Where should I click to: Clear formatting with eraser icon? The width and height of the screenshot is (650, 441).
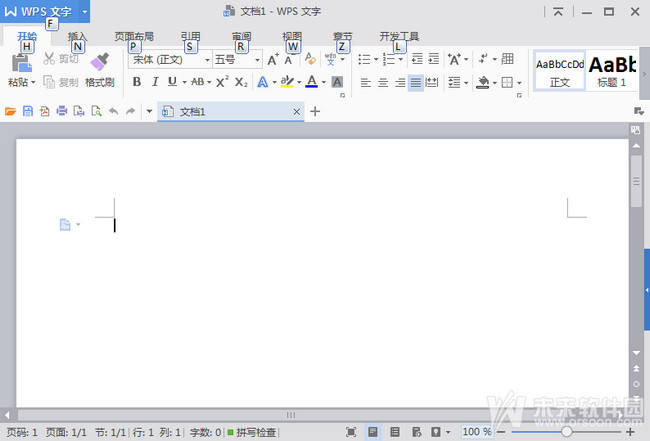[310, 58]
